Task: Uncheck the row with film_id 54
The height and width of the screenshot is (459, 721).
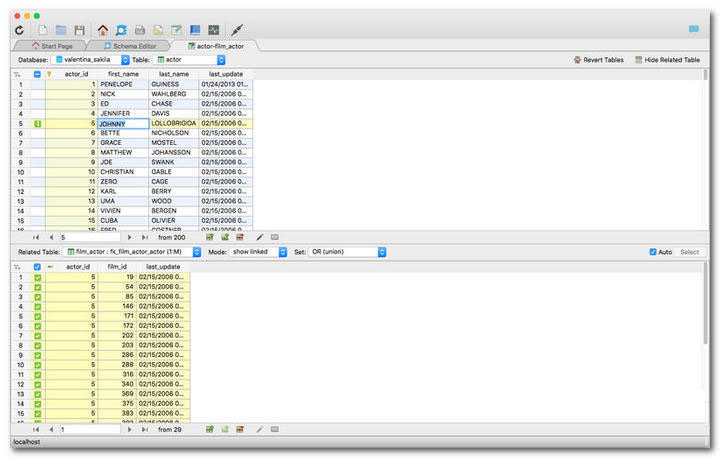Action: coord(38,287)
